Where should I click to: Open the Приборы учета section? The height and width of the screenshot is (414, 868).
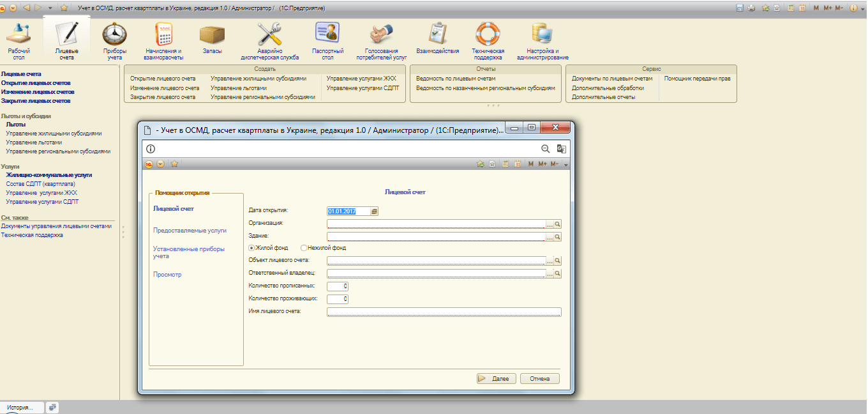(x=115, y=41)
